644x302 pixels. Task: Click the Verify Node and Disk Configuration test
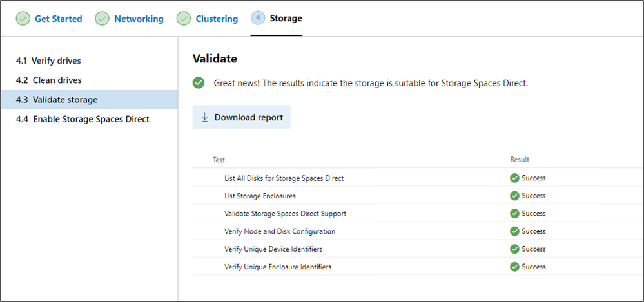point(280,231)
